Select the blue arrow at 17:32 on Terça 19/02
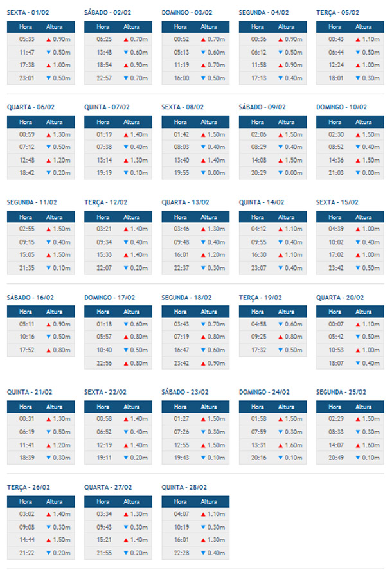 pyautogui.click(x=280, y=350)
